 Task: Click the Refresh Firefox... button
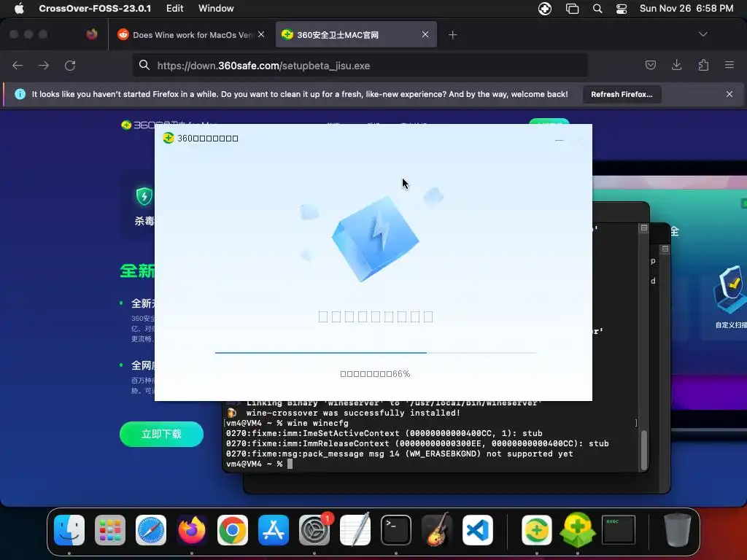[x=622, y=94]
